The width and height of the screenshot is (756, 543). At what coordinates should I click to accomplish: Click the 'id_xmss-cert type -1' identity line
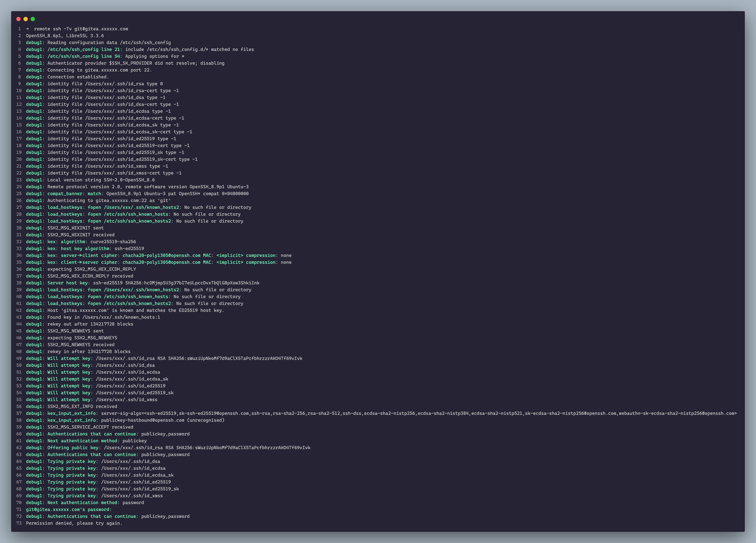click(x=104, y=173)
